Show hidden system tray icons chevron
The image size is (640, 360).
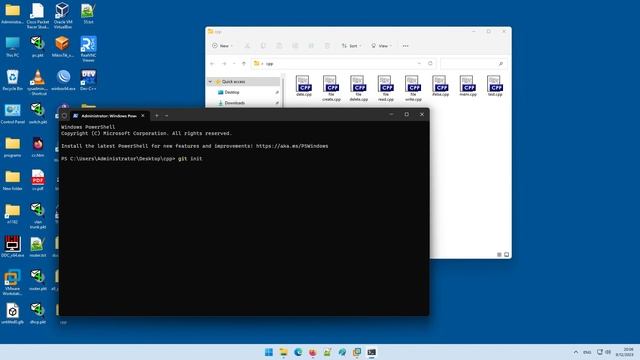point(576,352)
